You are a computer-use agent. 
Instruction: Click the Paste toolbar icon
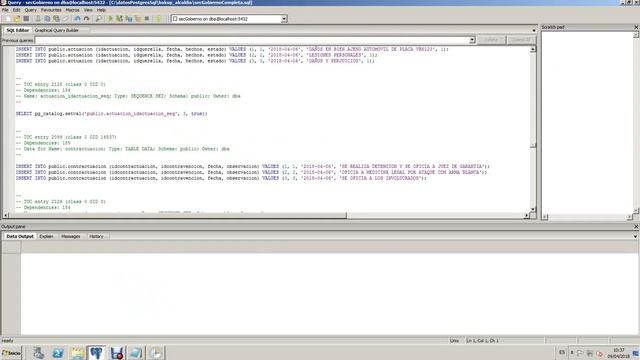pyautogui.click(x=56, y=19)
